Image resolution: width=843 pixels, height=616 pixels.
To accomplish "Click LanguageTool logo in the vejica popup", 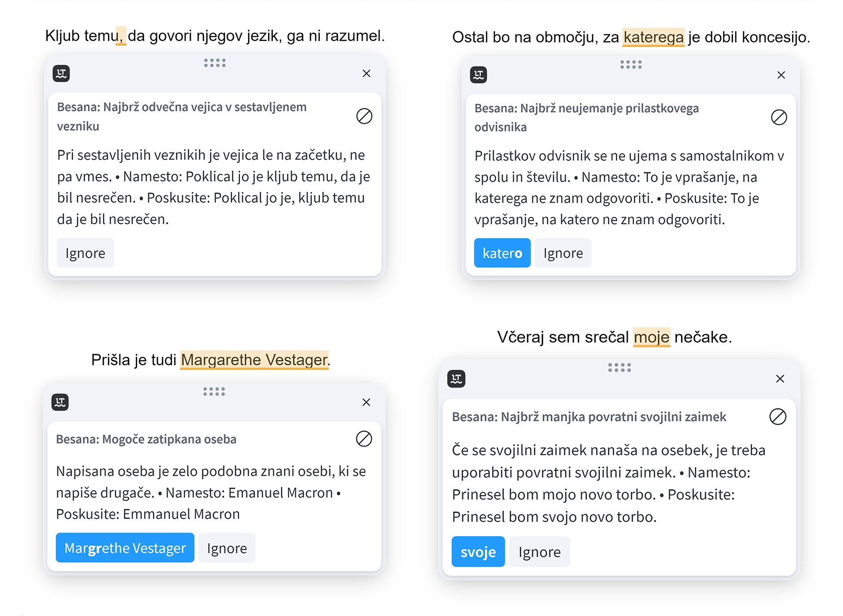I will [61, 74].
